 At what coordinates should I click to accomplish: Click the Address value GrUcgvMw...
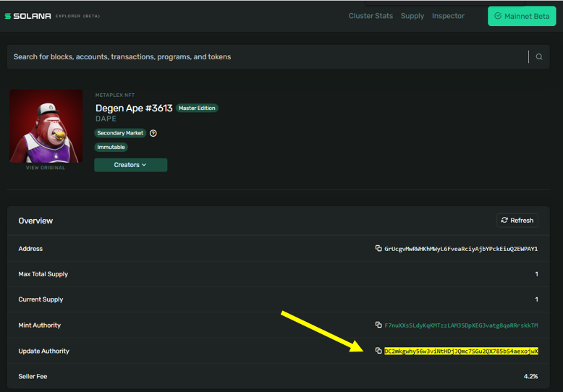click(x=461, y=249)
